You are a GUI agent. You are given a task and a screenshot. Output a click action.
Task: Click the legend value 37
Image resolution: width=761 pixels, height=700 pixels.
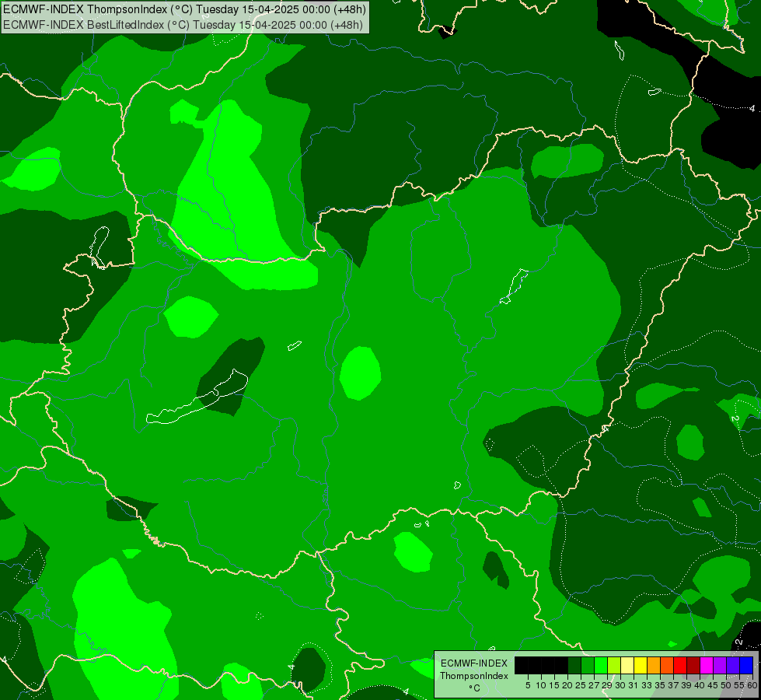(673, 685)
